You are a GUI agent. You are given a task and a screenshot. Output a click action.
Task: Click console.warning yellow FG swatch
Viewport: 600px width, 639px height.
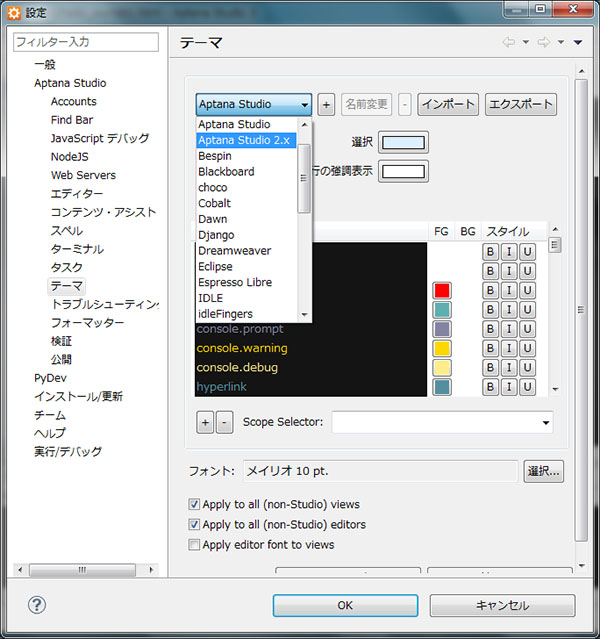(x=442, y=348)
